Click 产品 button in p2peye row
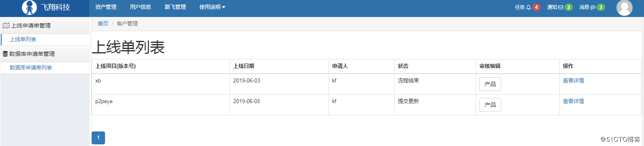 (490, 105)
